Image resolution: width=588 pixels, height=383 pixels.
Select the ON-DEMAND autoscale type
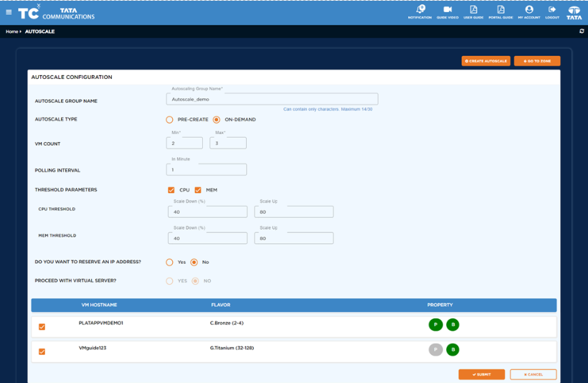pyautogui.click(x=217, y=120)
